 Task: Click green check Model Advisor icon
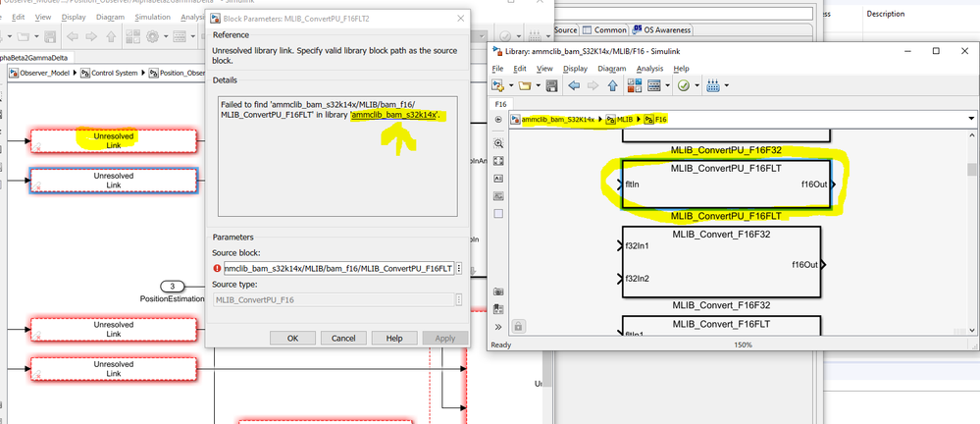pos(684,85)
